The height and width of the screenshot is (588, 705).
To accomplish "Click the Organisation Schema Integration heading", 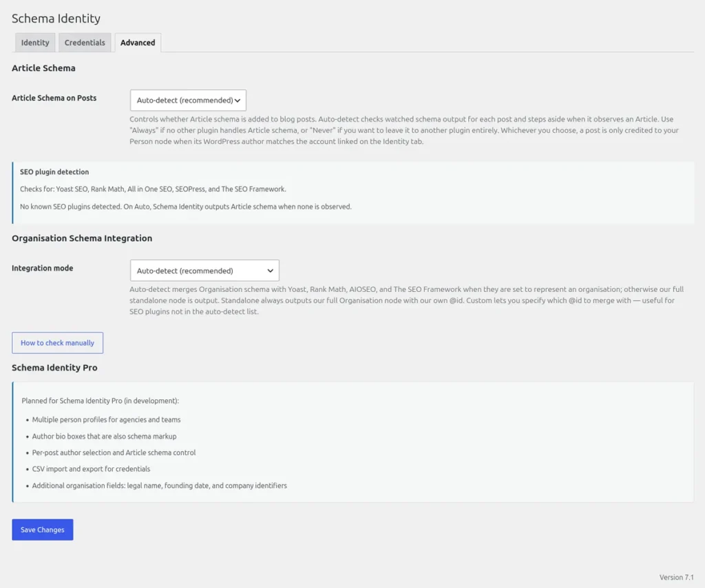I will 82,238.
